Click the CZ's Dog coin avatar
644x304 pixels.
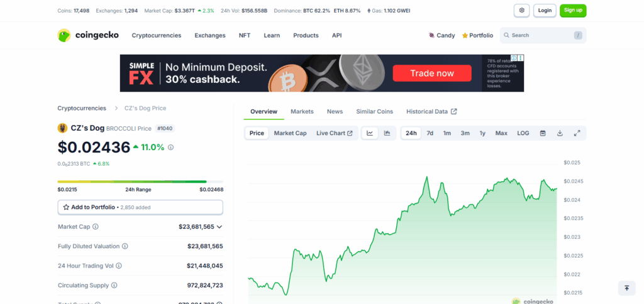[62, 128]
